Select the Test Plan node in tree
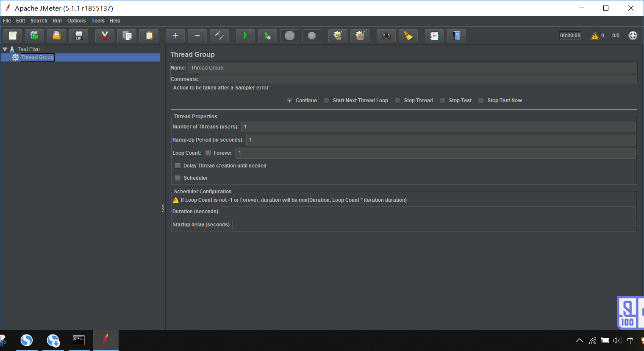Screen dimensions: 644x351 28,49
